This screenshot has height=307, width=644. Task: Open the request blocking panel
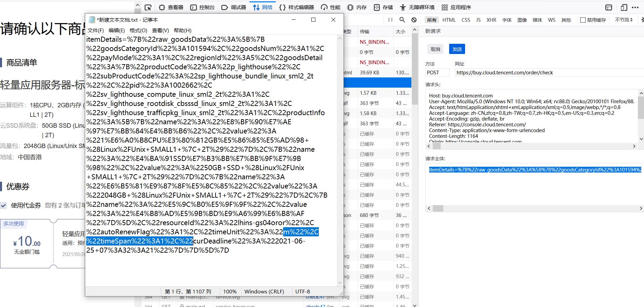pos(414,20)
